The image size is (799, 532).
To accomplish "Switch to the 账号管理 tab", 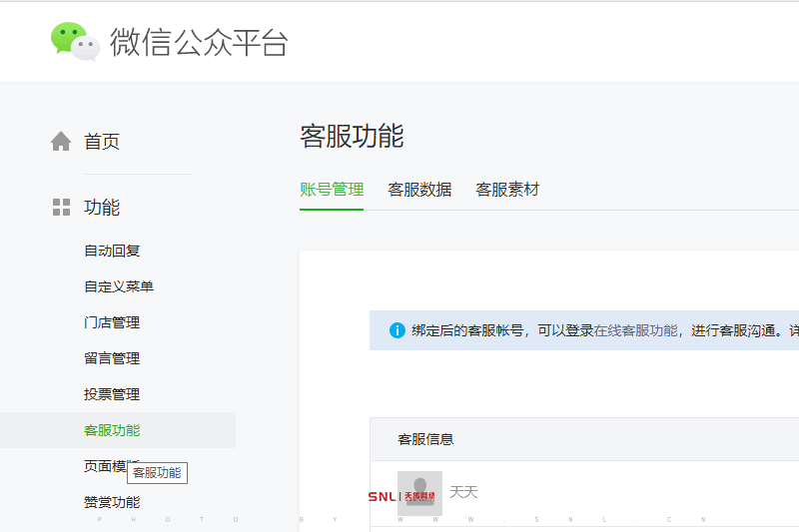I will [332, 190].
